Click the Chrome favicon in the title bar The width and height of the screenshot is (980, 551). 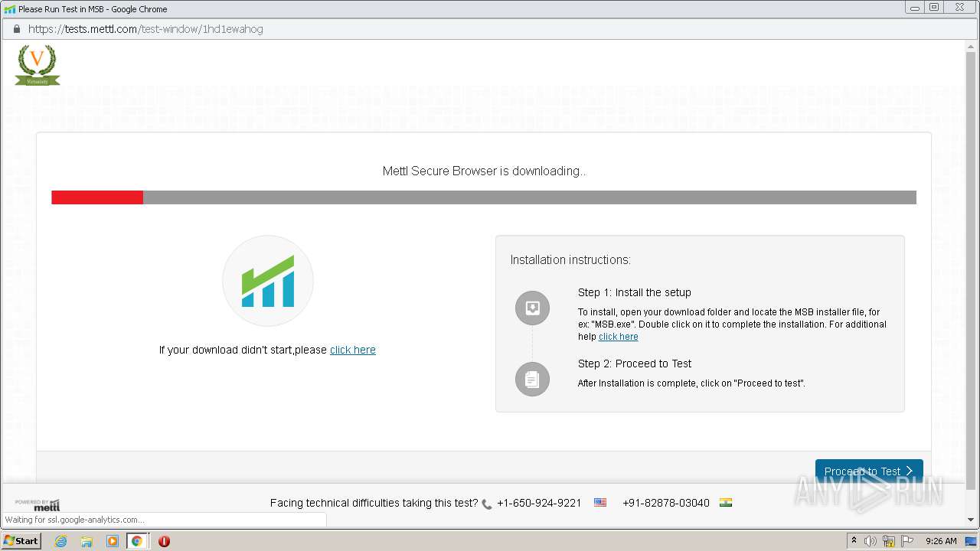[9, 9]
